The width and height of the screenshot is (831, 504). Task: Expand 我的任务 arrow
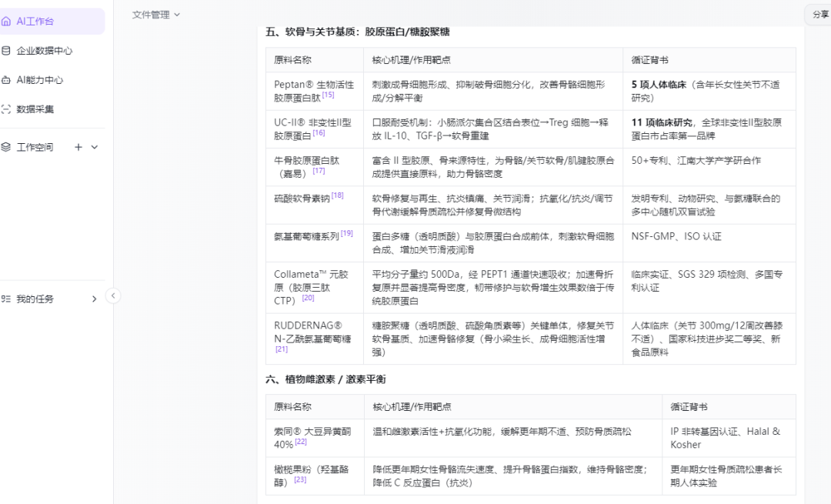[x=95, y=299]
